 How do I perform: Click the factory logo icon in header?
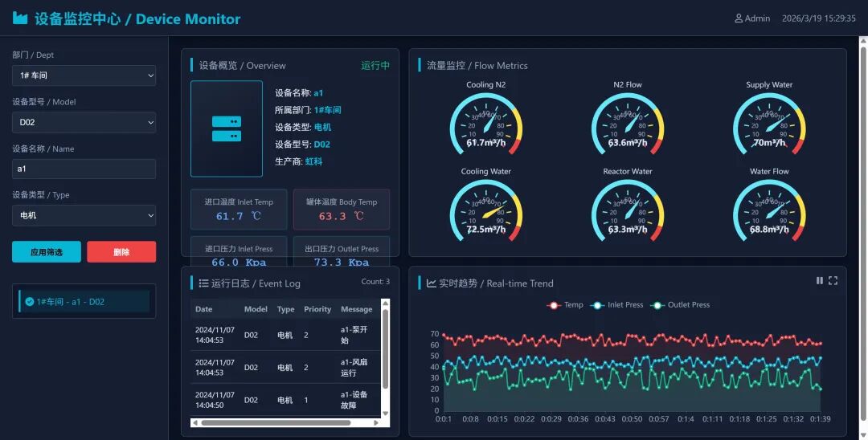pos(20,18)
